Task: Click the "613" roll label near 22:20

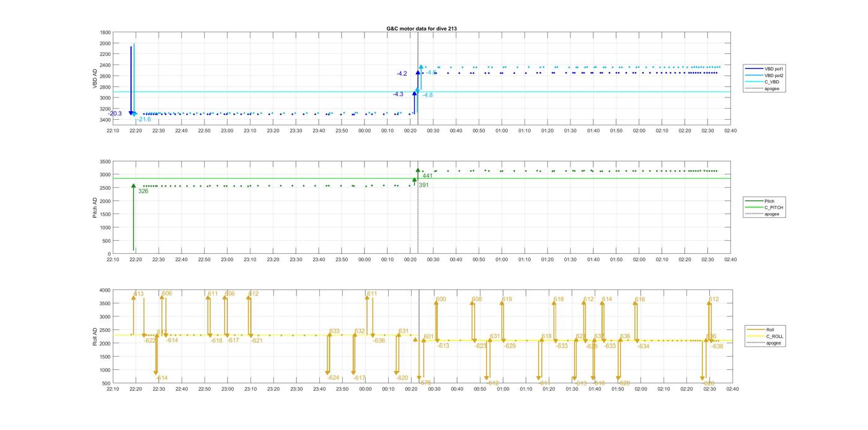Action: click(x=139, y=294)
